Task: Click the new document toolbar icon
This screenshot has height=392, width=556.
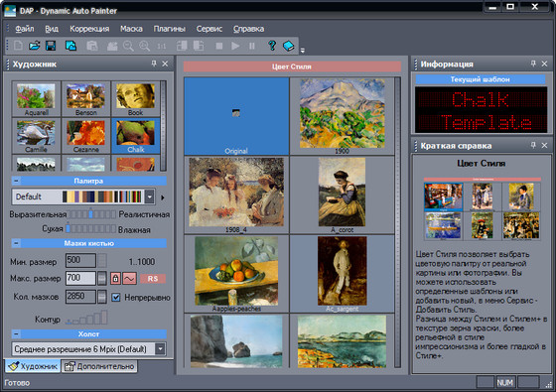Action: pos(18,46)
